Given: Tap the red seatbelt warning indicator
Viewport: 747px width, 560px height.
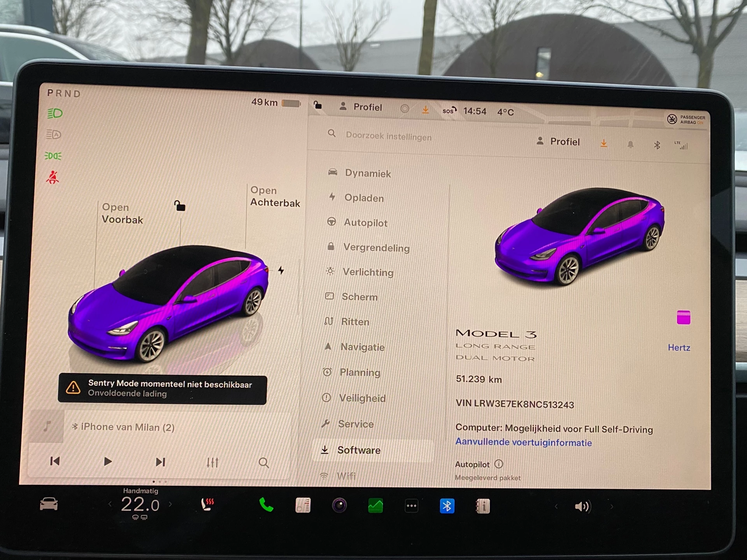Looking at the screenshot, I should pos(53,177).
